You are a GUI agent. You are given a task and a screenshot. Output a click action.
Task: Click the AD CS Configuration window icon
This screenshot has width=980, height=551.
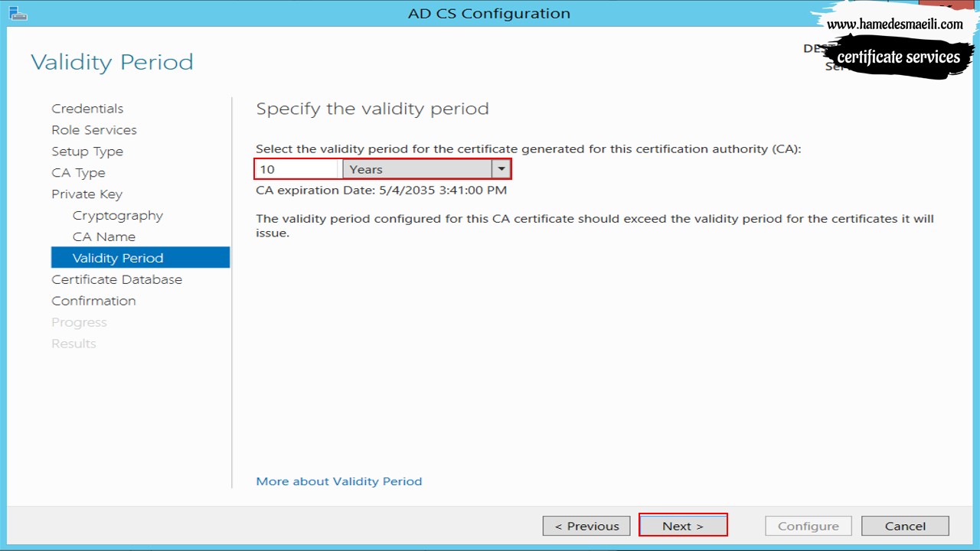point(18,13)
